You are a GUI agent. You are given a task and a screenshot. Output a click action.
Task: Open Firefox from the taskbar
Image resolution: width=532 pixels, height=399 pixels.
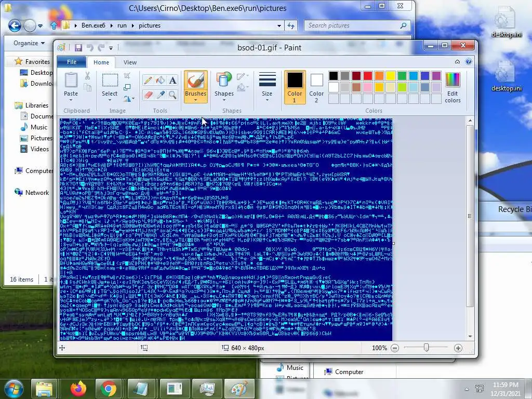pos(78,389)
